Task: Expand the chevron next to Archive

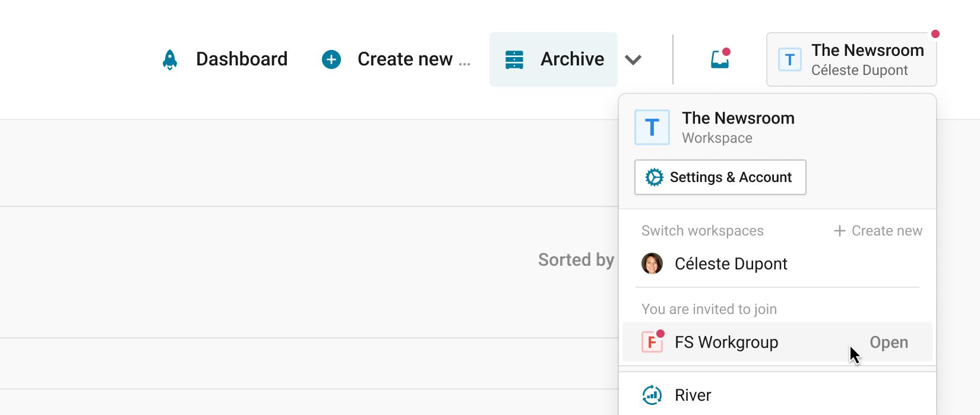Action: coord(633,59)
